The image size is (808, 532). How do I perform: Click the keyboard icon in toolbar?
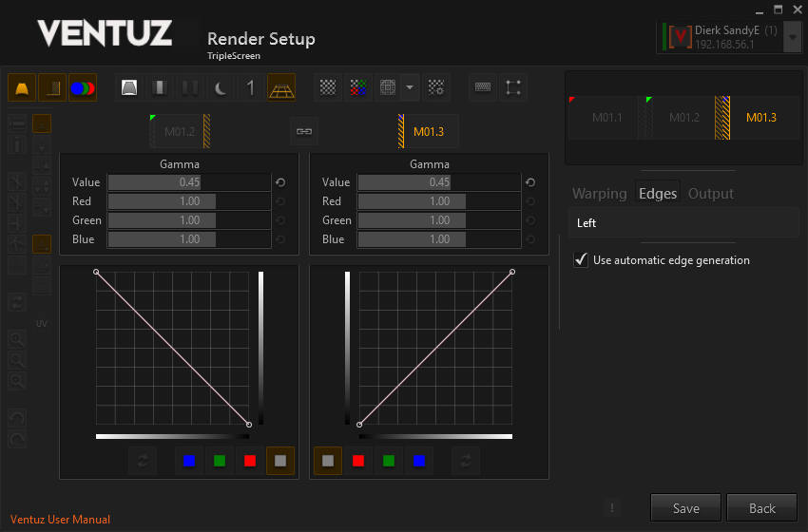click(x=483, y=88)
